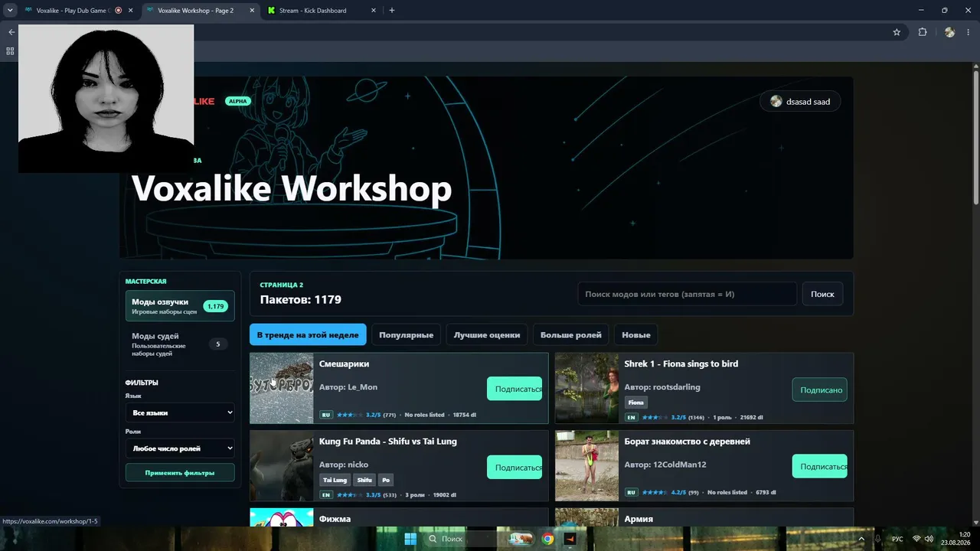980x551 pixels.
Task: Open the Борат знакомство с деревней title
Action: click(688, 442)
